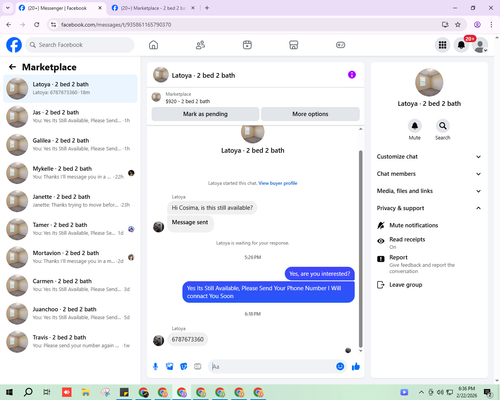Open the Juanchoo - 2 bed 2 bath conversation

(70, 313)
